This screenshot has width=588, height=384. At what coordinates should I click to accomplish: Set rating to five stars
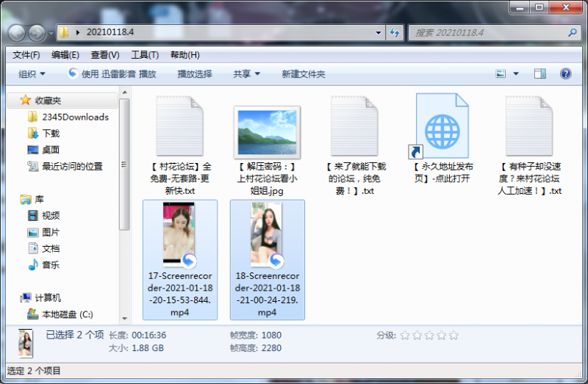[x=453, y=336]
